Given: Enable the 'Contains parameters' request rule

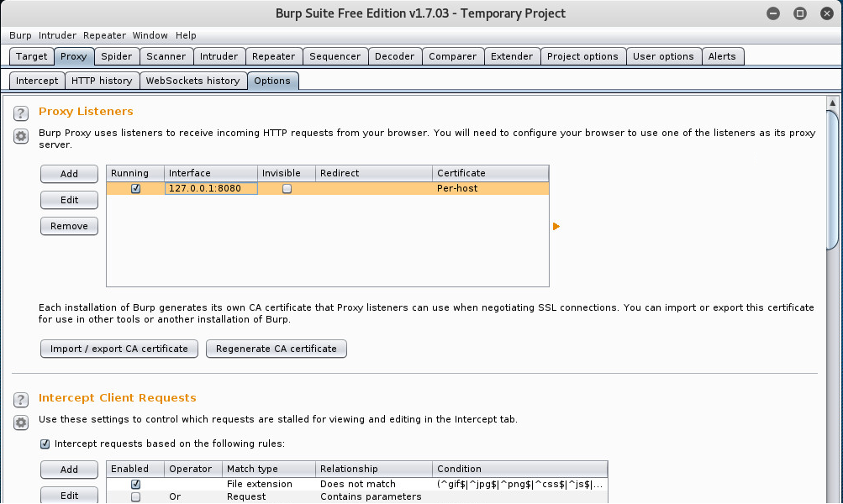Looking at the screenshot, I should click(135, 497).
